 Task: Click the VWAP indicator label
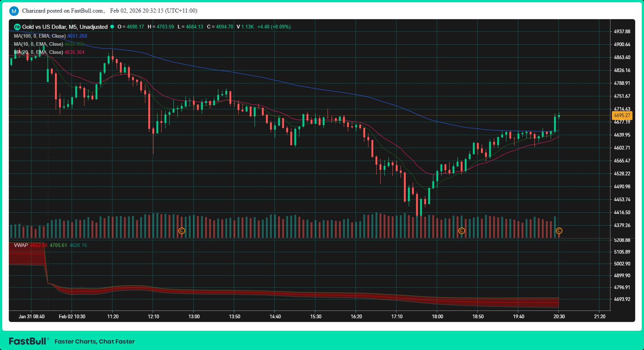(21, 246)
